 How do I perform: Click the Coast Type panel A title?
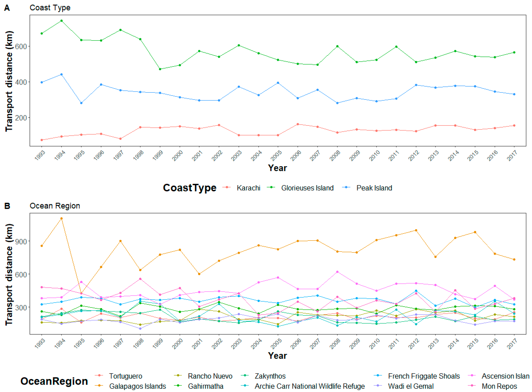[x=50, y=8]
